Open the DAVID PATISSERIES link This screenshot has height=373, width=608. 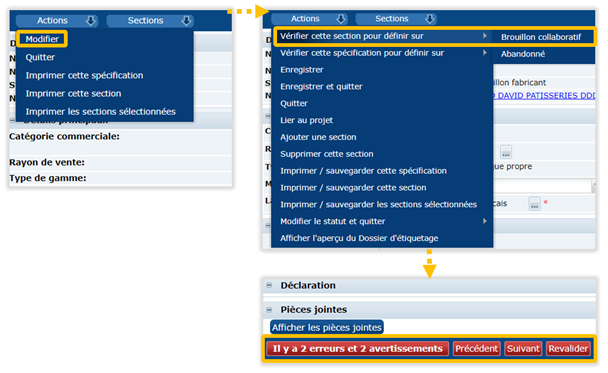544,95
